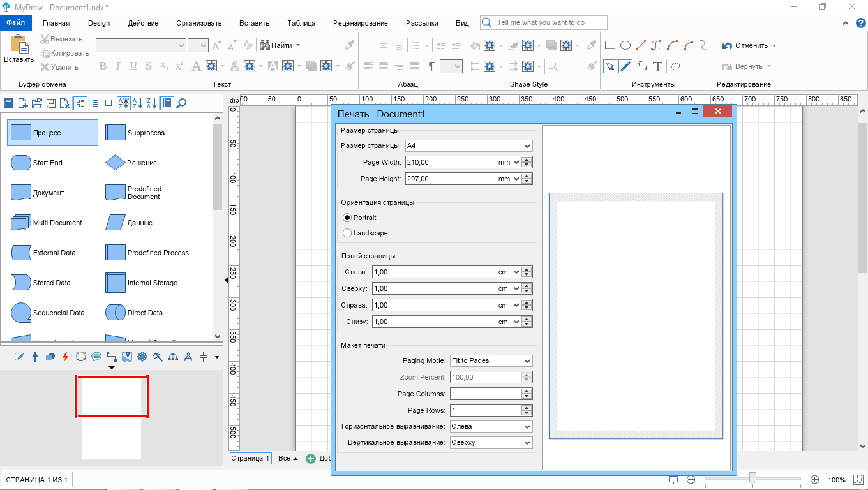Pick the Pointer selection tool
Screen dimensions: 868x490
coord(610,66)
